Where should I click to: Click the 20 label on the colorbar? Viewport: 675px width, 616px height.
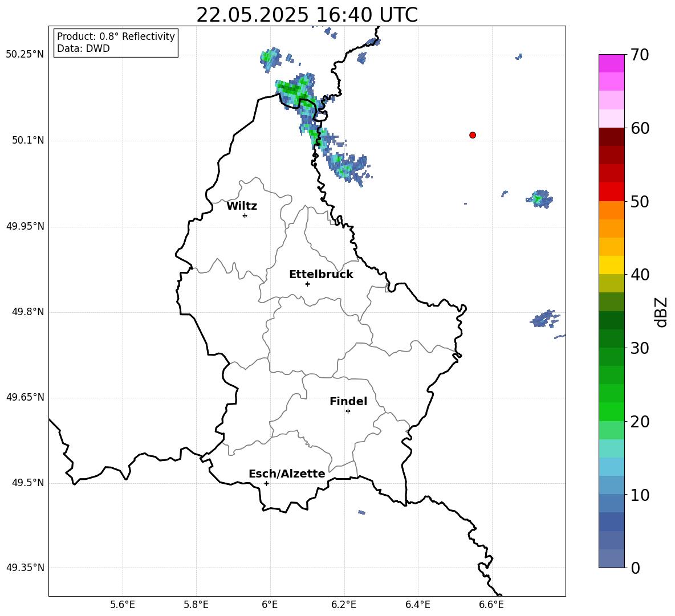640,422
